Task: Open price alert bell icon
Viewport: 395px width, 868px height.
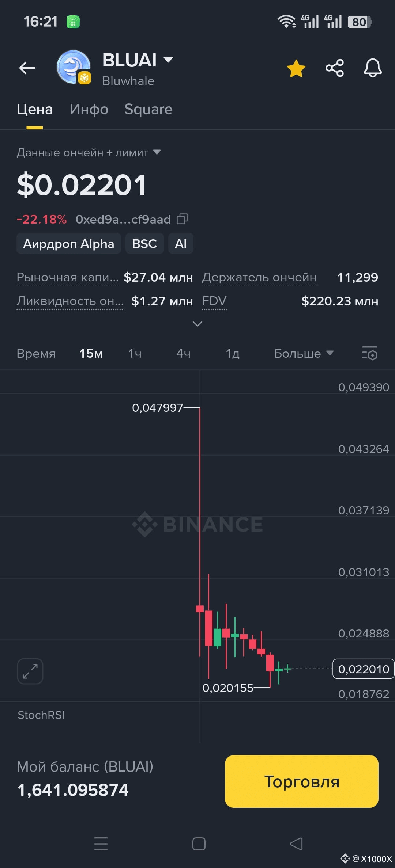Action: click(373, 68)
